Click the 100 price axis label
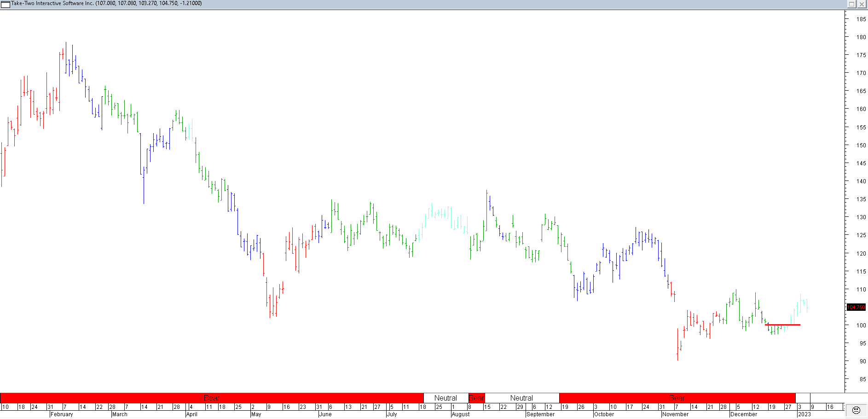Viewport: 868px width, 419px height. [x=861, y=326]
